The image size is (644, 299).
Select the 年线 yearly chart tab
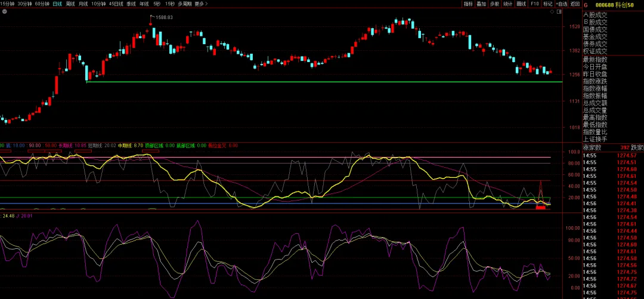[x=144, y=4]
